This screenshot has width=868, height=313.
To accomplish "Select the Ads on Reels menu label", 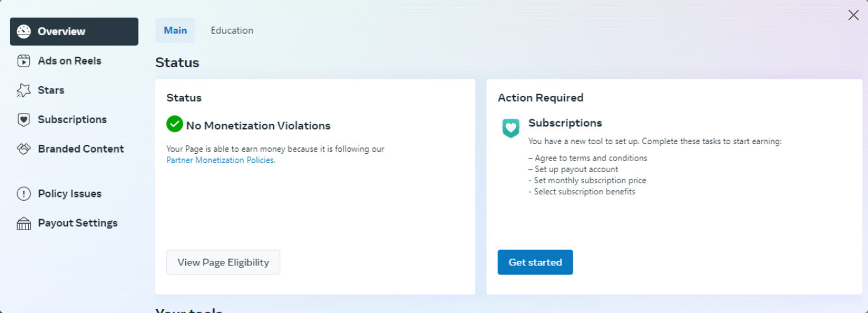I will [x=69, y=61].
